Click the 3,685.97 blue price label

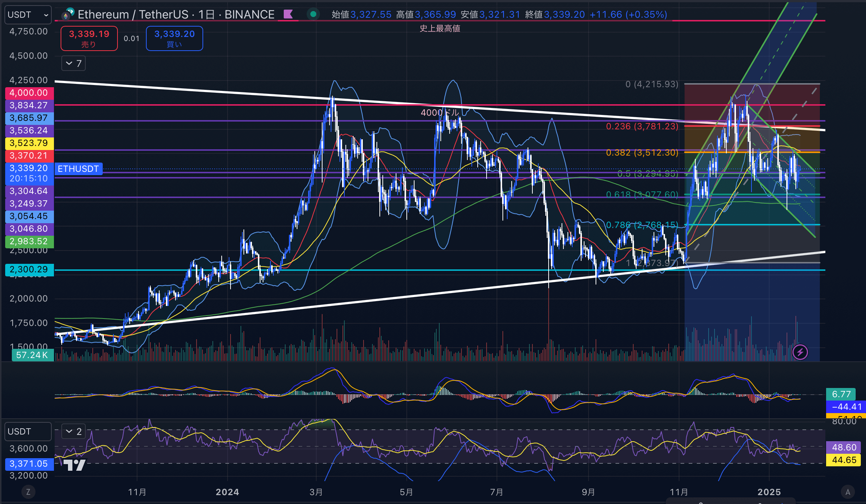pos(30,118)
